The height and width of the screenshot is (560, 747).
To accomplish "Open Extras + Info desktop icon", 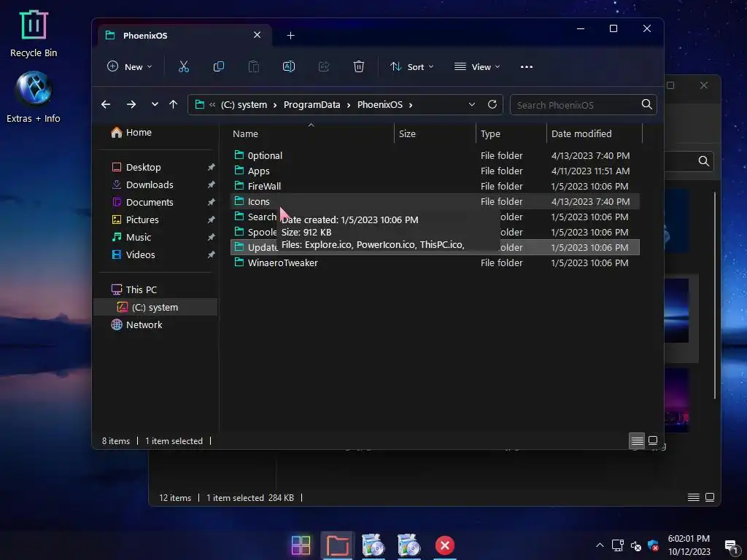I will 34,97.
